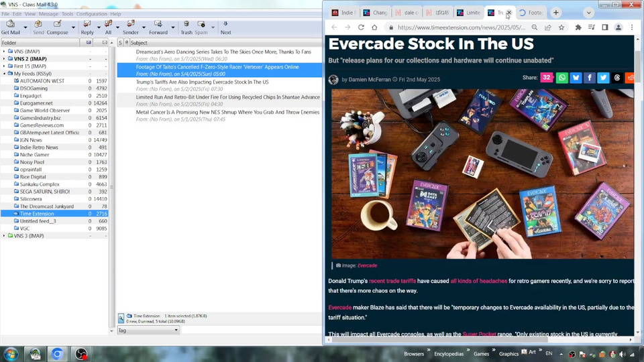Image resolution: width=644 pixels, height=362 pixels.
Task: Click the zoom magnifier in address bar
Action: [535, 27]
